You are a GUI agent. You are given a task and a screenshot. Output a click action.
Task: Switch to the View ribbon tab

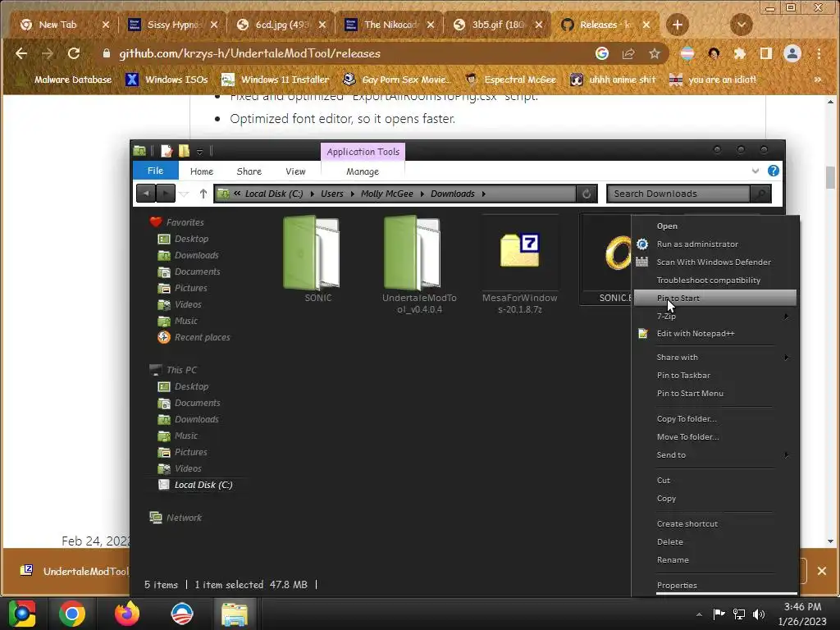(295, 171)
